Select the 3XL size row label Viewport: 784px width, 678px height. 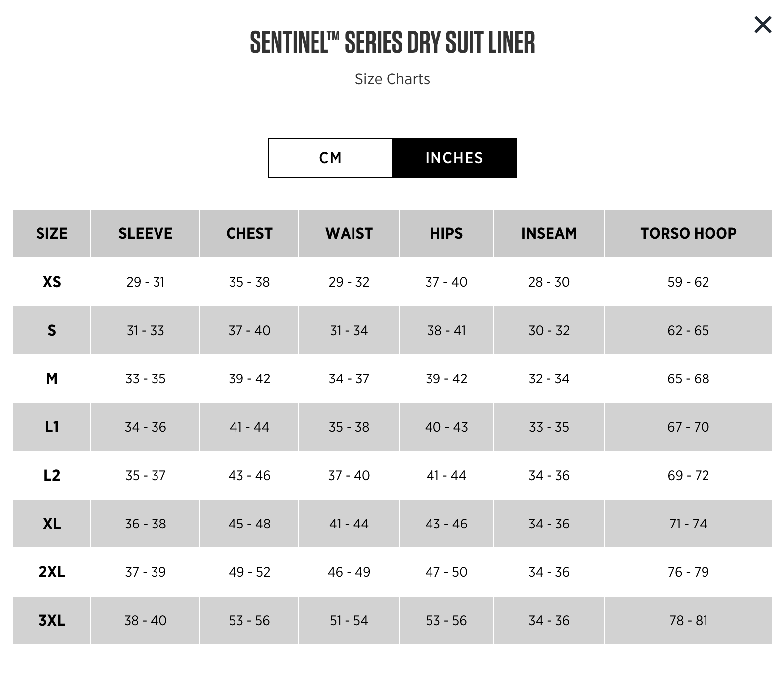click(52, 620)
